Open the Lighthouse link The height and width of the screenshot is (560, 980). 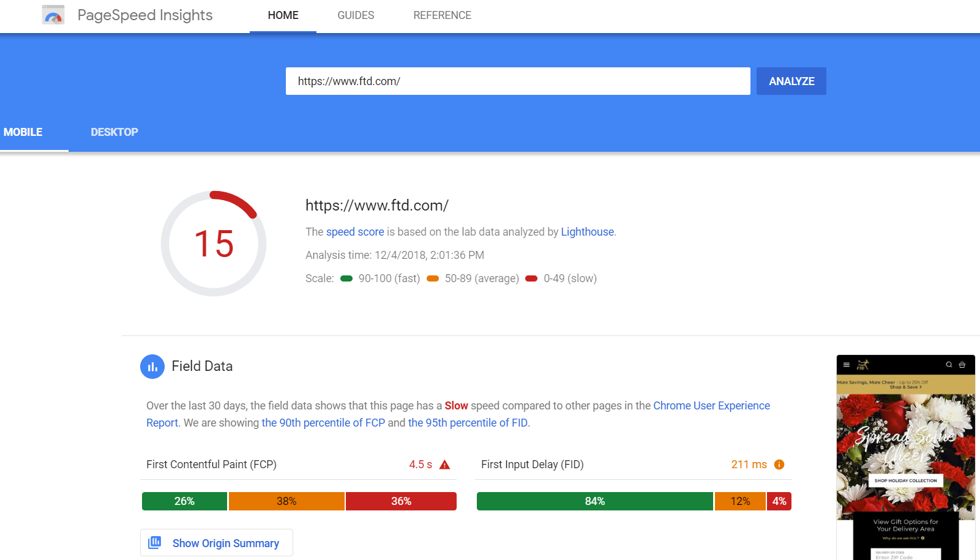click(x=587, y=231)
